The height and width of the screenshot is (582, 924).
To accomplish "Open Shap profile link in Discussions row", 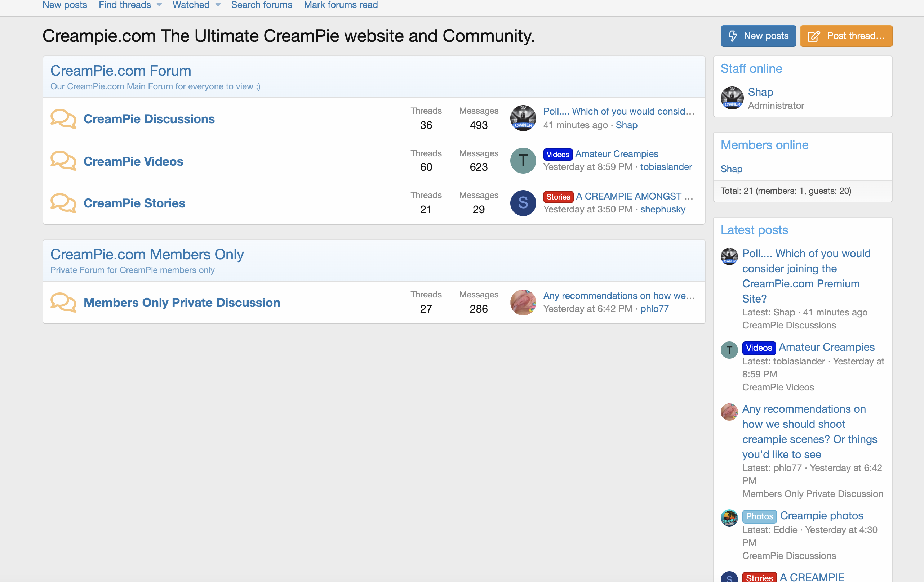I will (x=626, y=125).
